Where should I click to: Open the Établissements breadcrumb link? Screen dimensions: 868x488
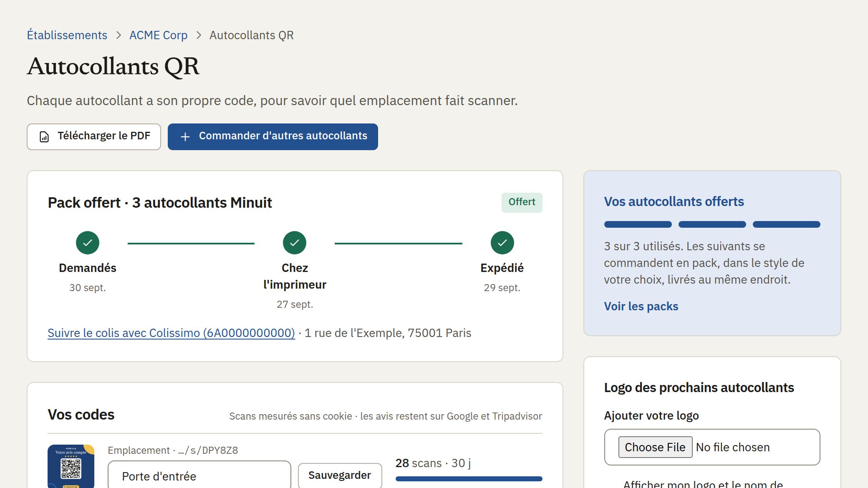click(x=67, y=35)
